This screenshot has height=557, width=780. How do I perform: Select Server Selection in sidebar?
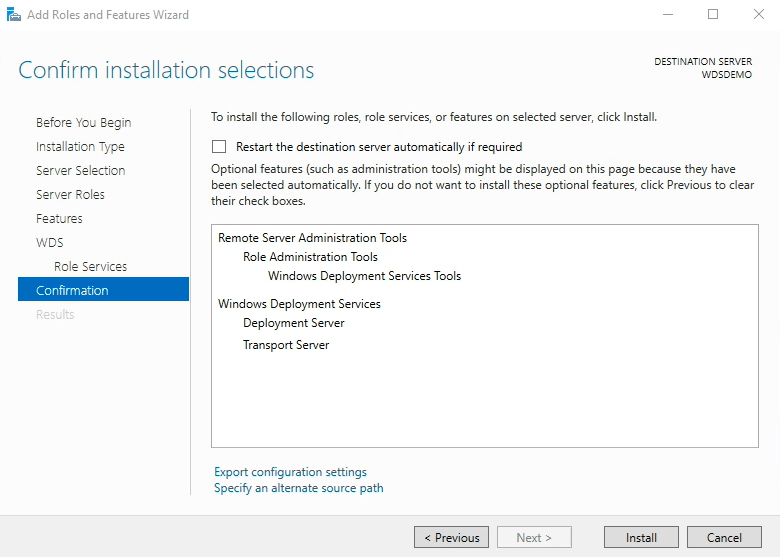coord(80,170)
